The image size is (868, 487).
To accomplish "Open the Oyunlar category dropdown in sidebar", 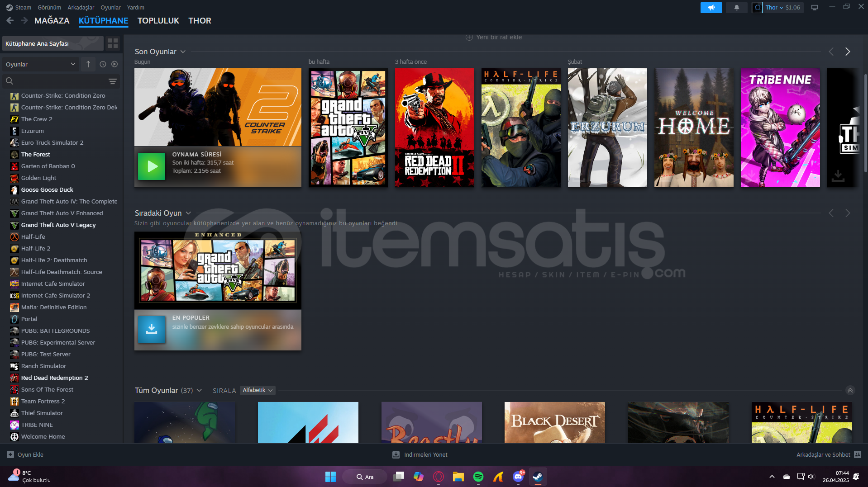I will tap(40, 64).
